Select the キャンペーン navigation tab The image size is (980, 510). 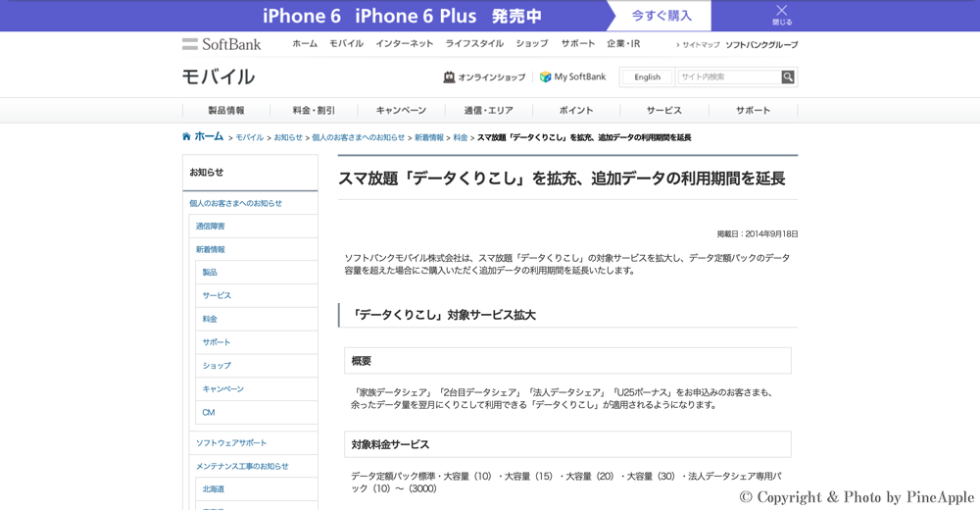click(x=401, y=111)
